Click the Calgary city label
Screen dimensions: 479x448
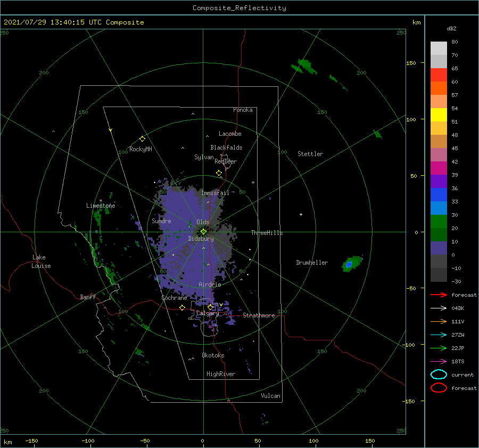(x=208, y=313)
